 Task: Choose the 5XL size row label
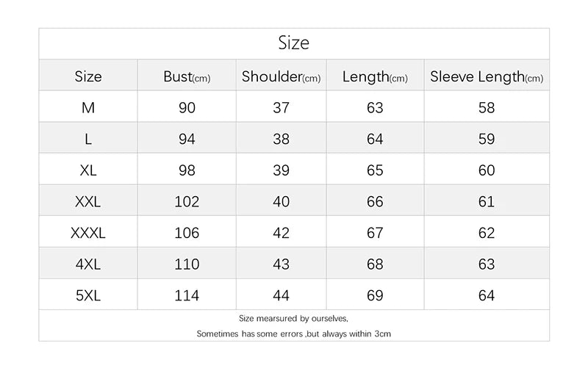(88, 296)
